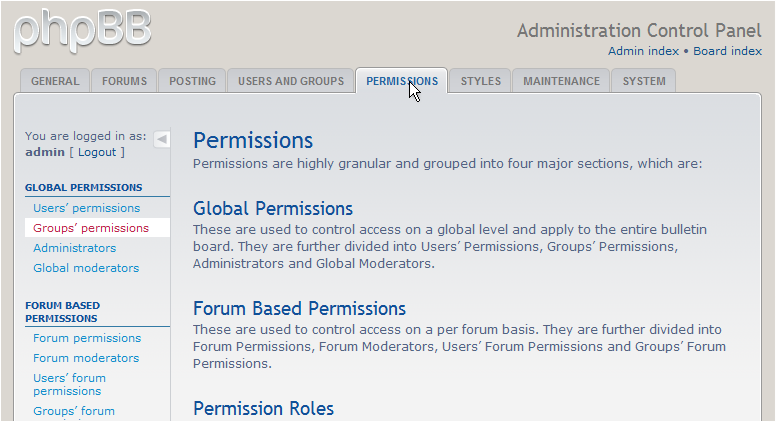776x422 pixels.
Task: Open Forum moderators sidebar link
Action: (x=86, y=358)
